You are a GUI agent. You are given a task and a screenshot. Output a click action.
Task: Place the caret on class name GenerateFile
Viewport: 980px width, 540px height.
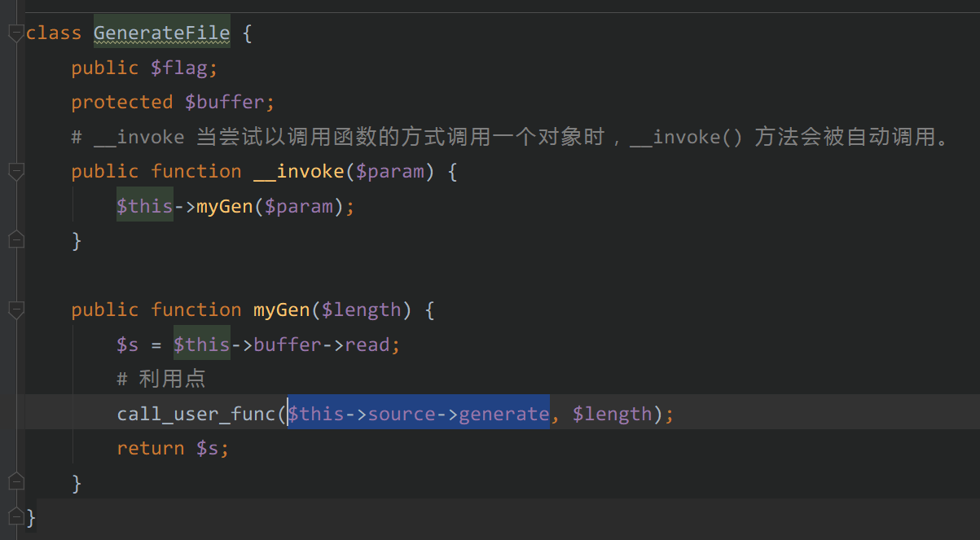161,33
